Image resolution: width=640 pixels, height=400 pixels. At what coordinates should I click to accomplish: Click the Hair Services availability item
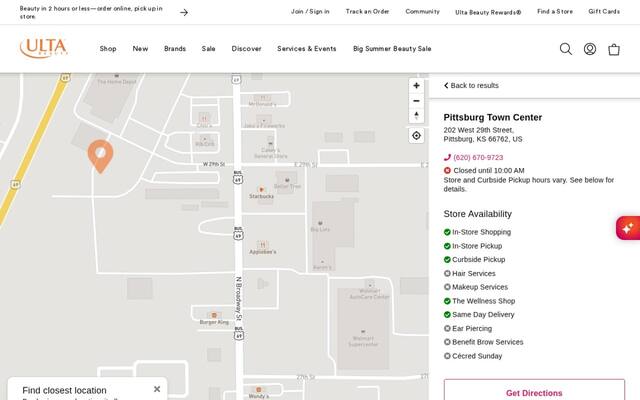click(x=469, y=273)
